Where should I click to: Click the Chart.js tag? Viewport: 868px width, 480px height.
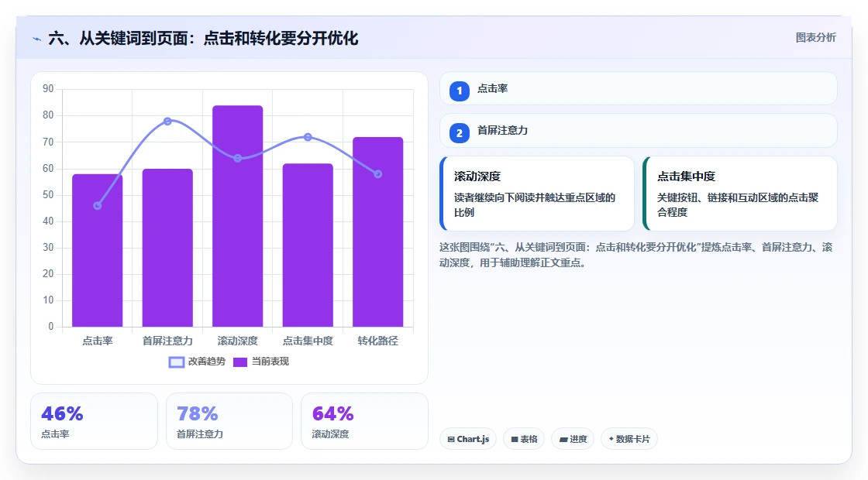[x=468, y=439]
